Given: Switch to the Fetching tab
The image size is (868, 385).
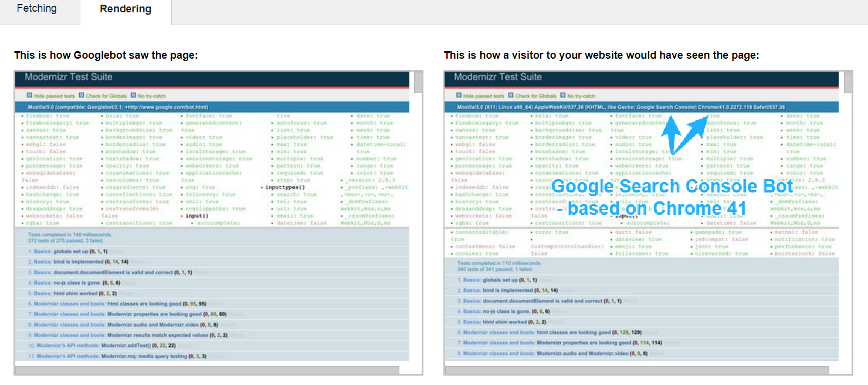Looking at the screenshot, I should click(x=36, y=9).
